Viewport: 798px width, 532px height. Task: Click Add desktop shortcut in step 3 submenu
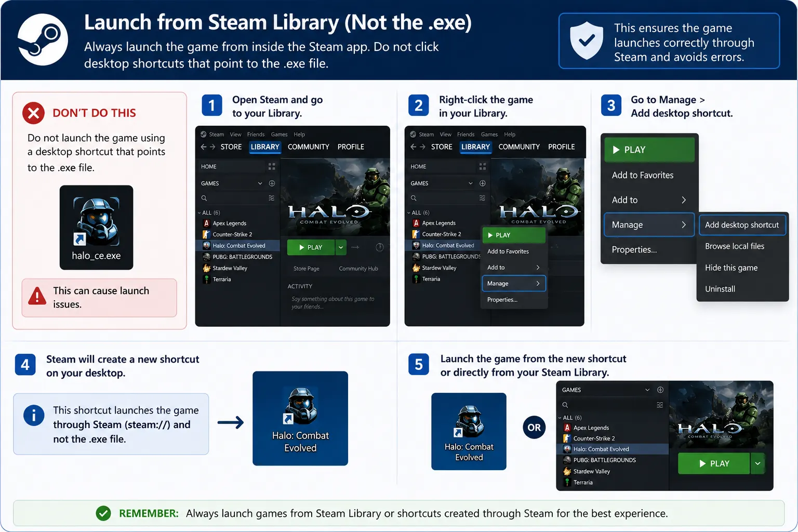(742, 225)
